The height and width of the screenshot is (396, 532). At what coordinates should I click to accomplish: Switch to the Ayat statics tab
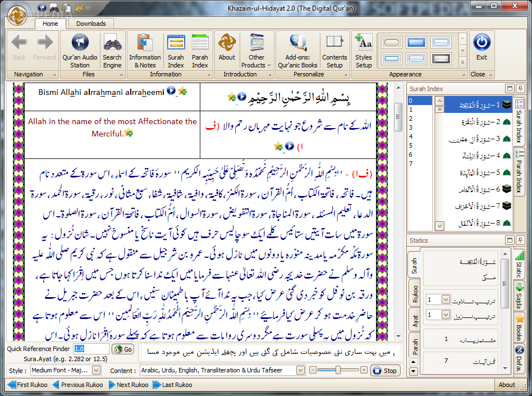point(415,321)
